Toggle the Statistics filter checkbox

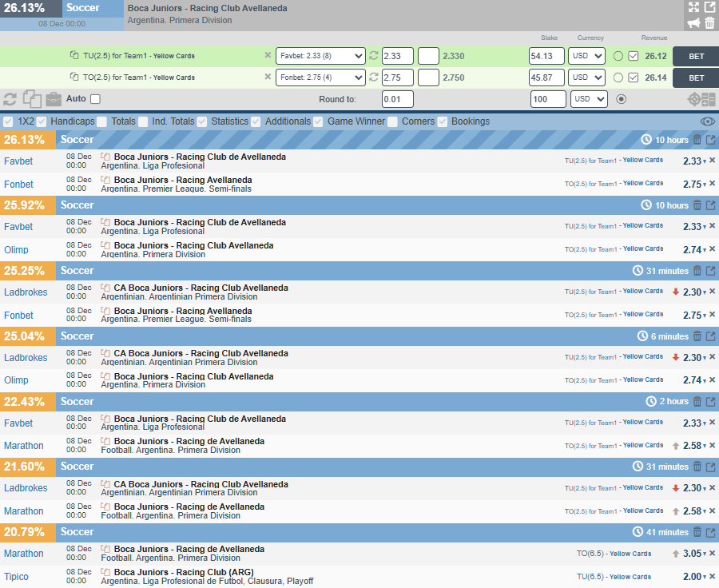[202, 121]
